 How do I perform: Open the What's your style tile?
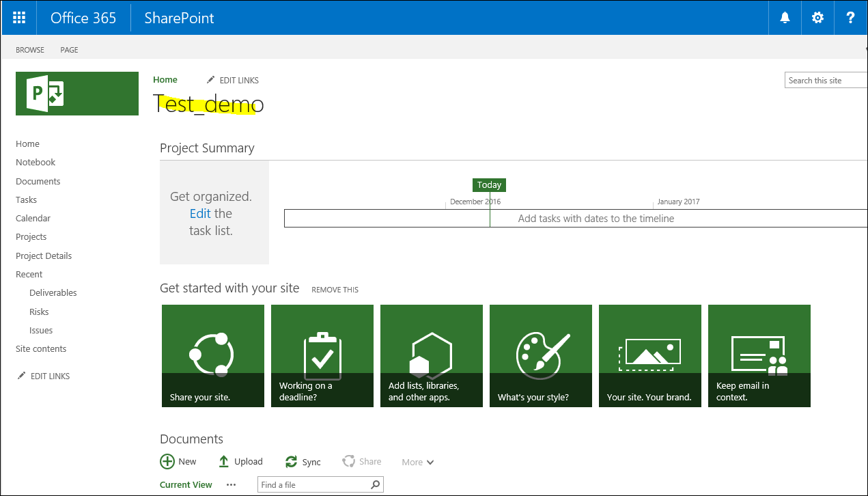(541, 356)
